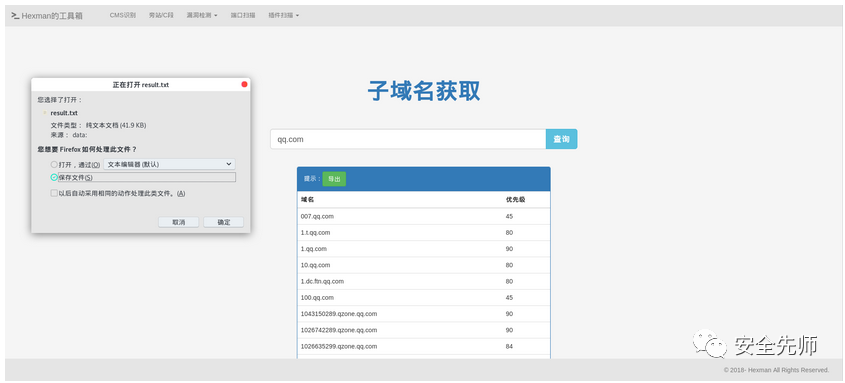Click the result.txt file icon in dialog
The width and height of the screenshot is (845, 383).
45,113
